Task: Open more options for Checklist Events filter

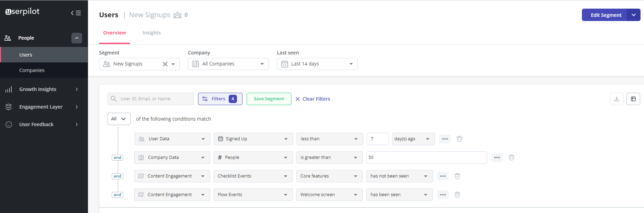Action: pyautogui.click(x=443, y=176)
